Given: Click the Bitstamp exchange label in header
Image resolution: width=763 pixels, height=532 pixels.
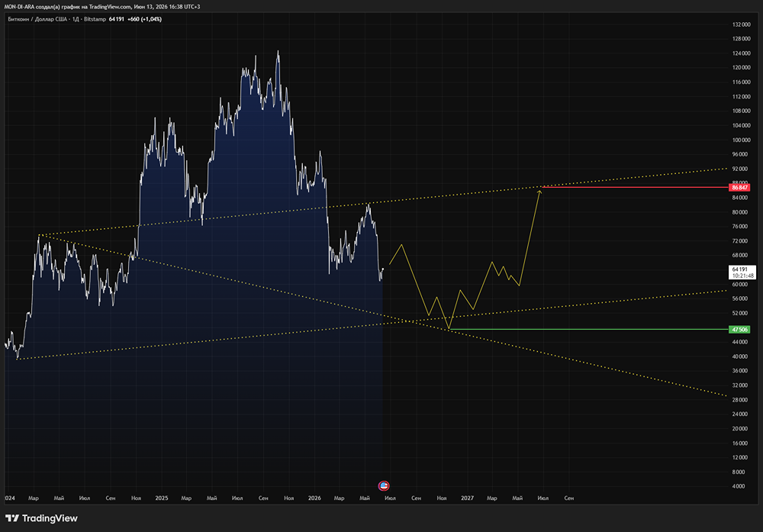Looking at the screenshot, I should pos(95,19).
